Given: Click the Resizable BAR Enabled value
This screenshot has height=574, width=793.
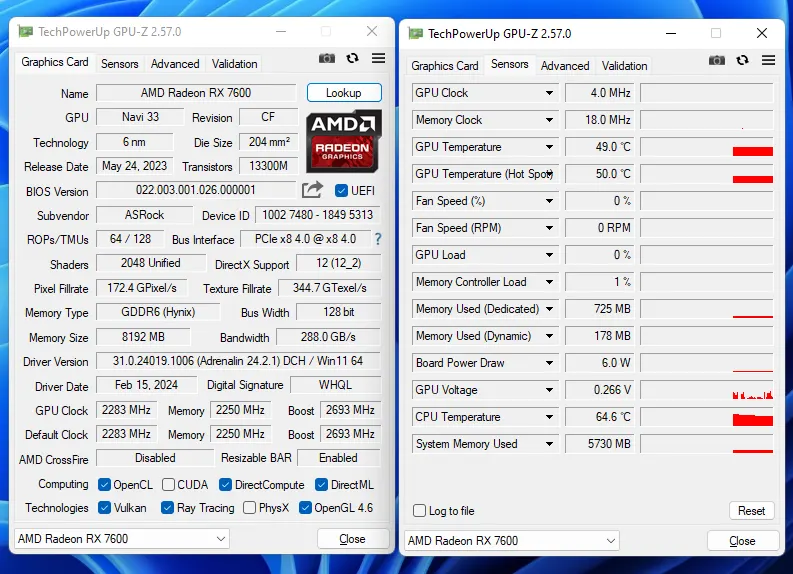Looking at the screenshot, I should (x=338, y=458).
